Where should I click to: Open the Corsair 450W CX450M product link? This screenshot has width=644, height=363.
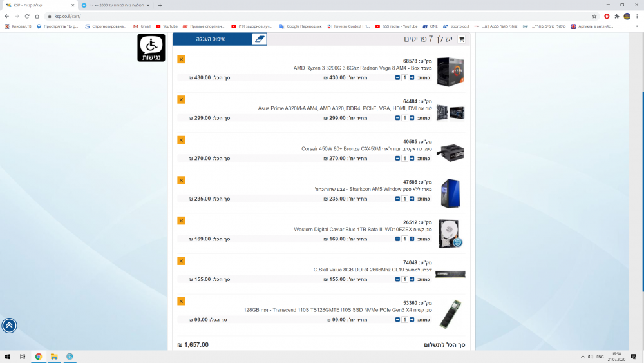coord(367,149)
